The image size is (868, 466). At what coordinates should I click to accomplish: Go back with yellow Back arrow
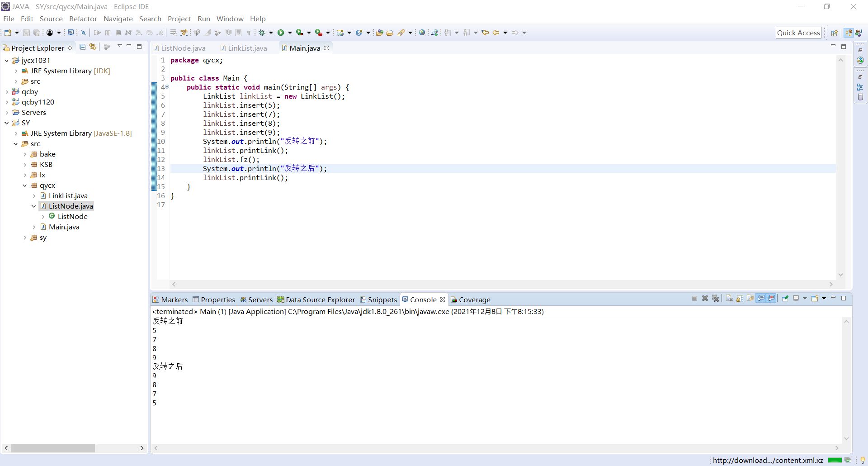point(496,33)
